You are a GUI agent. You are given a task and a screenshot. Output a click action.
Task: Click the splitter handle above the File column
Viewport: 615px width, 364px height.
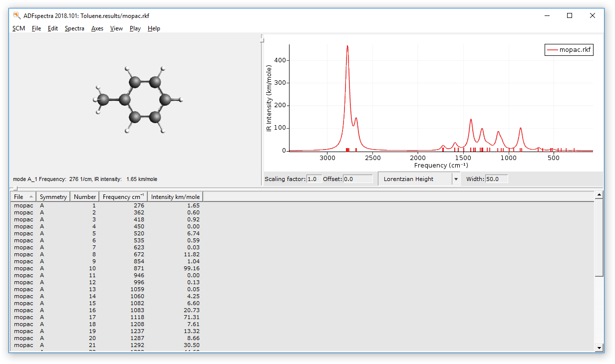[x=15, y=188]
